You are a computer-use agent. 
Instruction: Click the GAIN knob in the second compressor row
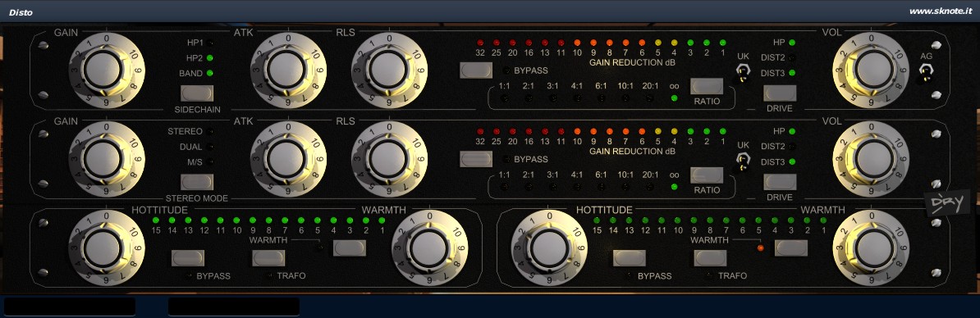point(106,159)
